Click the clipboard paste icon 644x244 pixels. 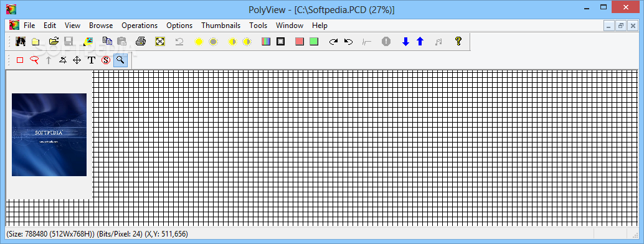click(121, 41)
